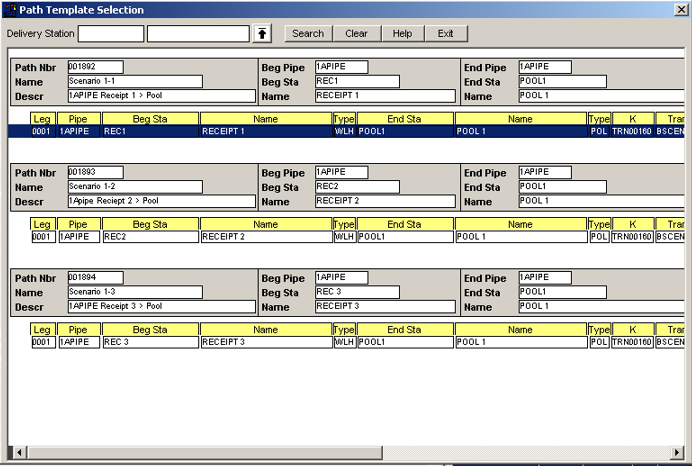This screenshot has height=466, width=692.
Task: Click the Beg Sta field showing REC2
Action: pyautogui.click(x=357, y=186)
